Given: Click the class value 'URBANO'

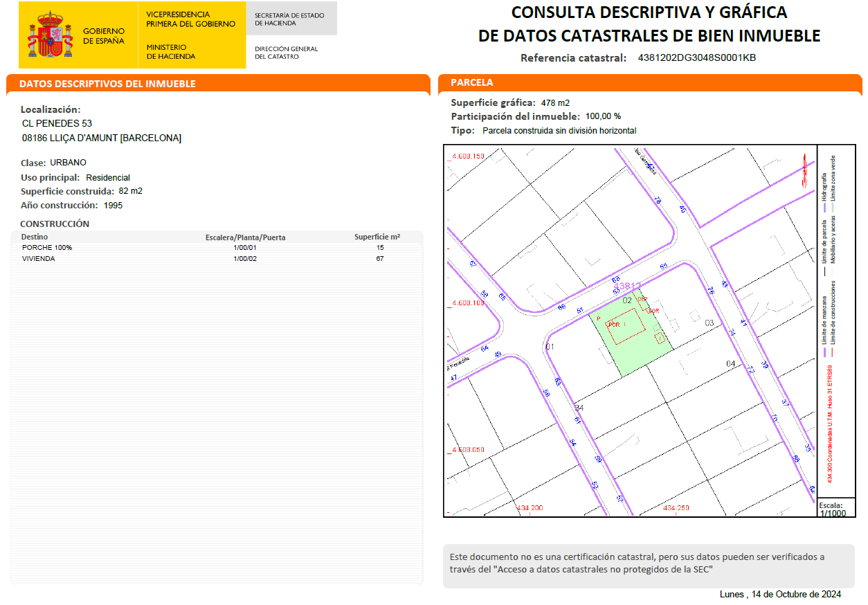Looking at the screenshot, I should tap(69, 163).
